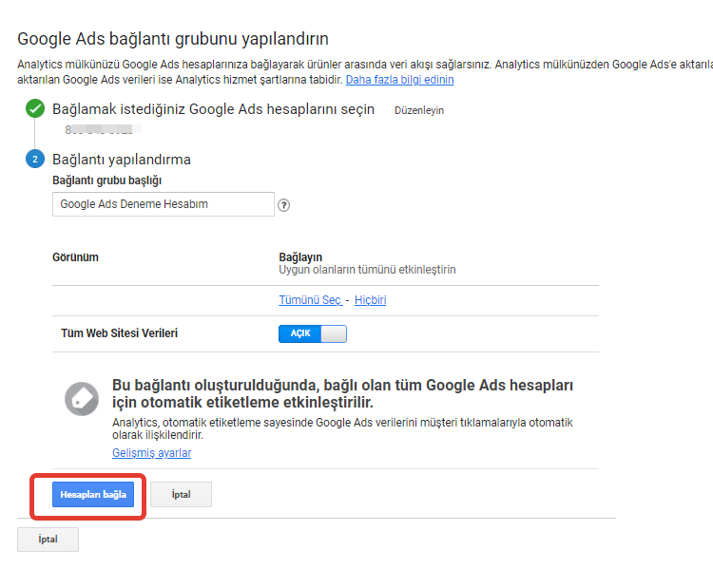Click the help question mark icon
The height and width of the screenshot is (588, 713).
(283, 205)
